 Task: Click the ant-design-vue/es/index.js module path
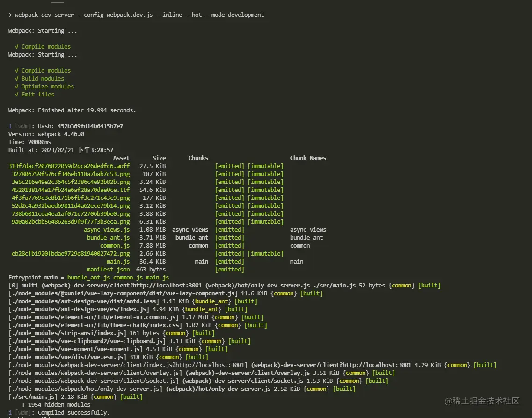click(x=79, y=309)
